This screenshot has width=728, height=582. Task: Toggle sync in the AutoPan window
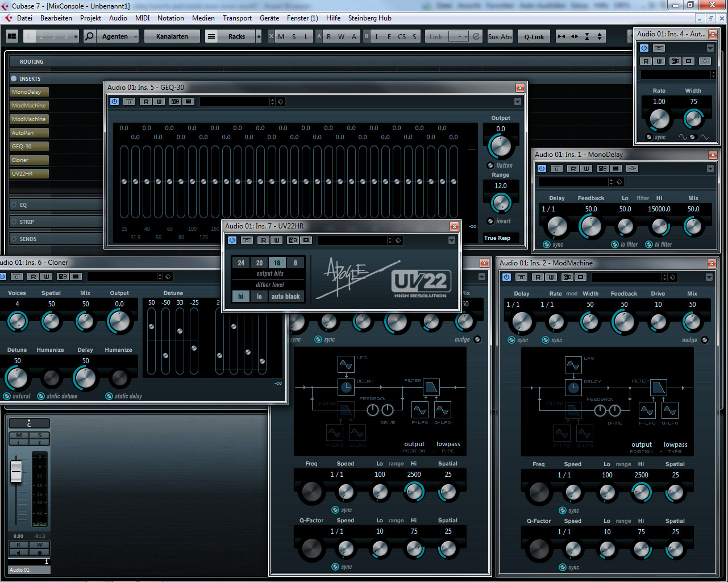pyautogui.click(x=649, y=137)
